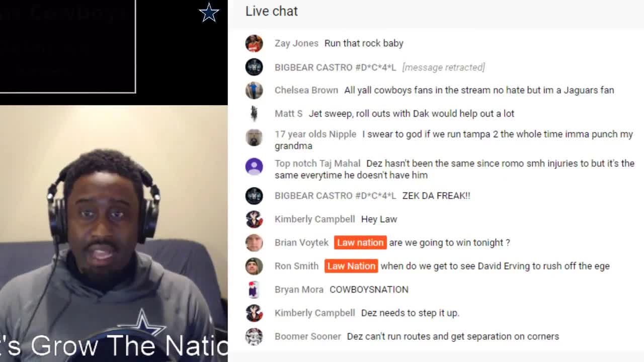Click Matt S's profile picture
The image size is (644, 362).
[254, 114]
